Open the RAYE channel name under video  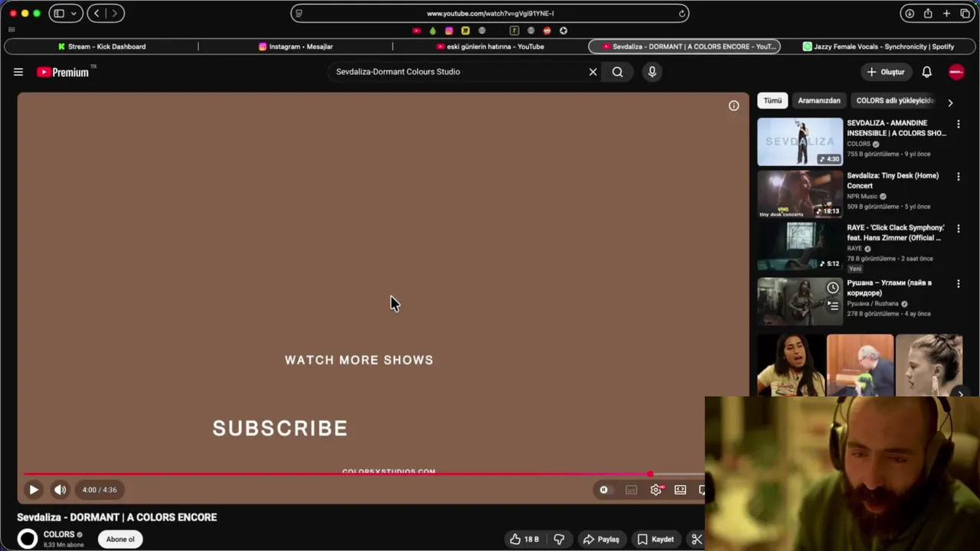pos(854,248)
